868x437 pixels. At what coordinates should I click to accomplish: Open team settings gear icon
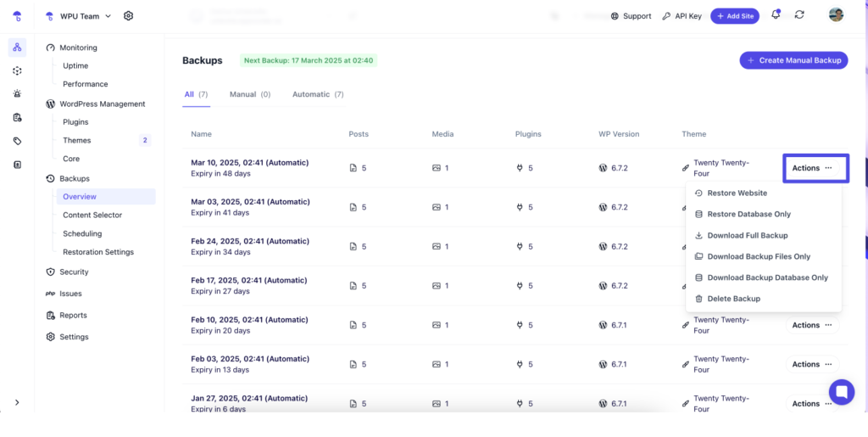pyautogui.click(x=128, y=15)
